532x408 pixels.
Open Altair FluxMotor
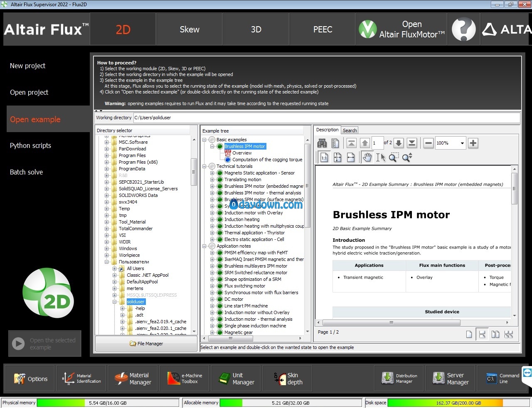click(x=401, y=29)
